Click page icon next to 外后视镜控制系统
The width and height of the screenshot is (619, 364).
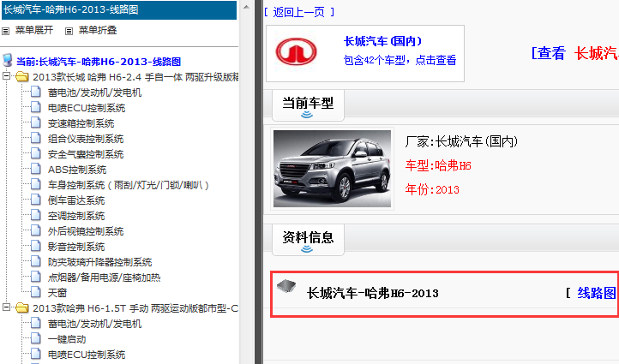click(36, 230)
